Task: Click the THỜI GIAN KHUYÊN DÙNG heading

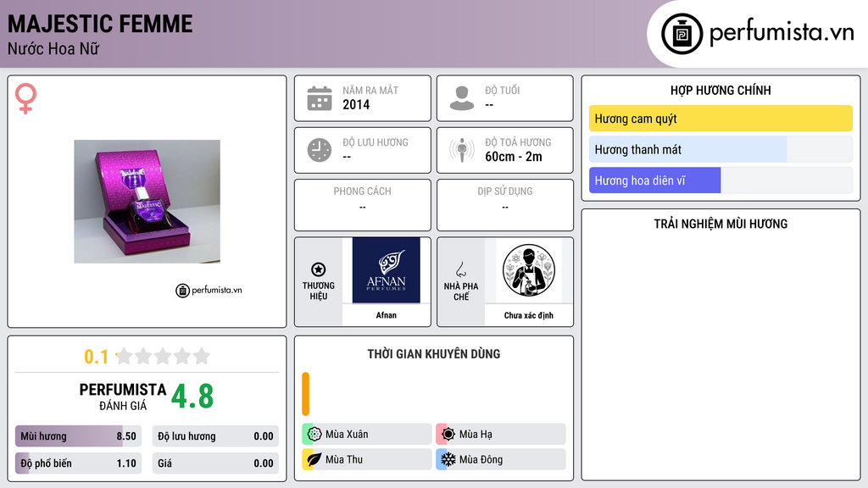Action: pos(434,354)
